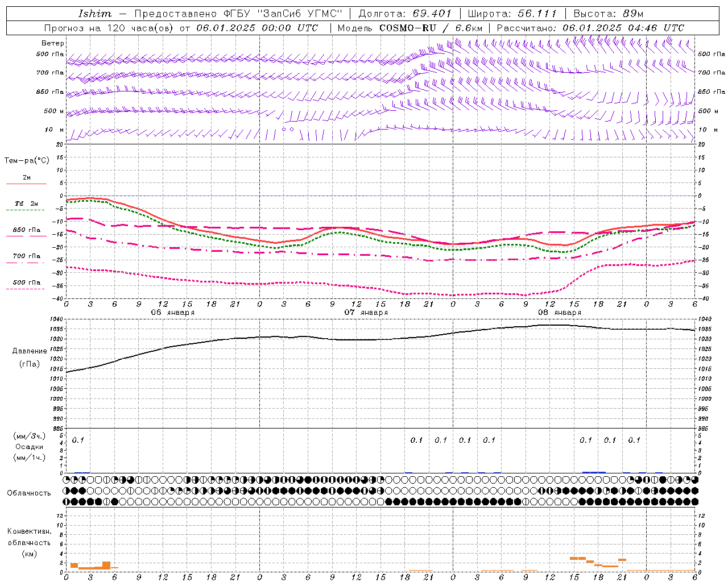This screenshot has height=582, width=728.
Task: Click the "Долгота: 69.401" header value
Action: (405, 14)
